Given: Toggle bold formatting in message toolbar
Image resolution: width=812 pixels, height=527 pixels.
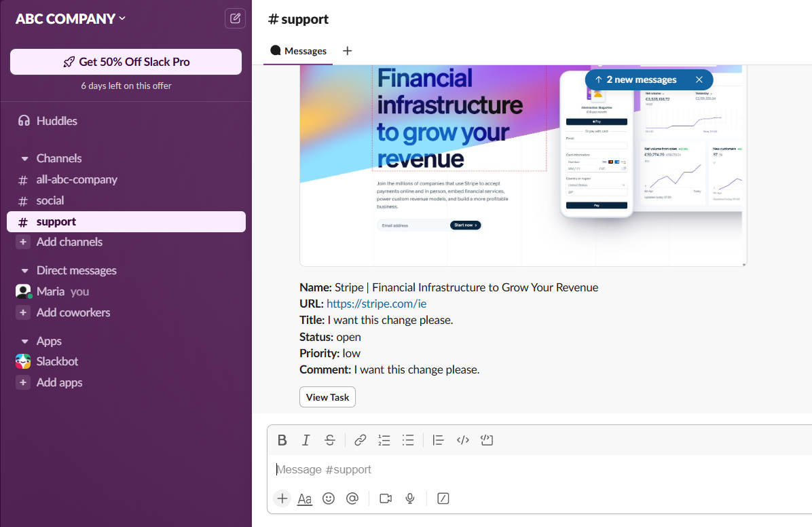Looking at the screenshot, I should point(282,440).
